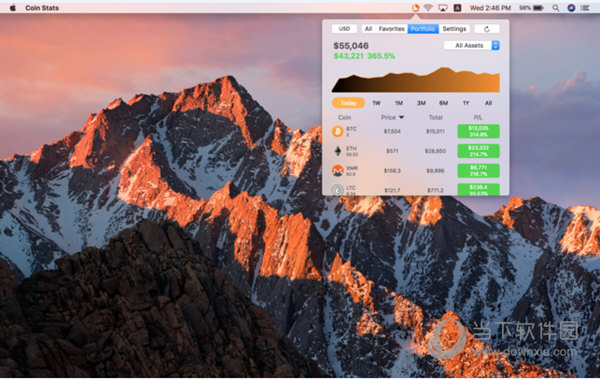
Task: Open the input source 'A' menu
Action: (457, 8)
